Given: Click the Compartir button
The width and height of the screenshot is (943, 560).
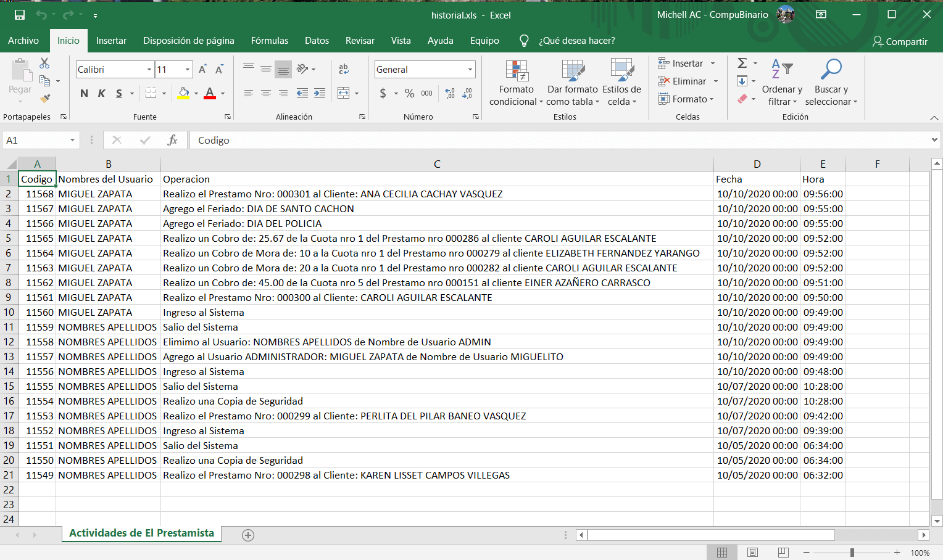Looking at the screenshot, I should coord(900,42).
